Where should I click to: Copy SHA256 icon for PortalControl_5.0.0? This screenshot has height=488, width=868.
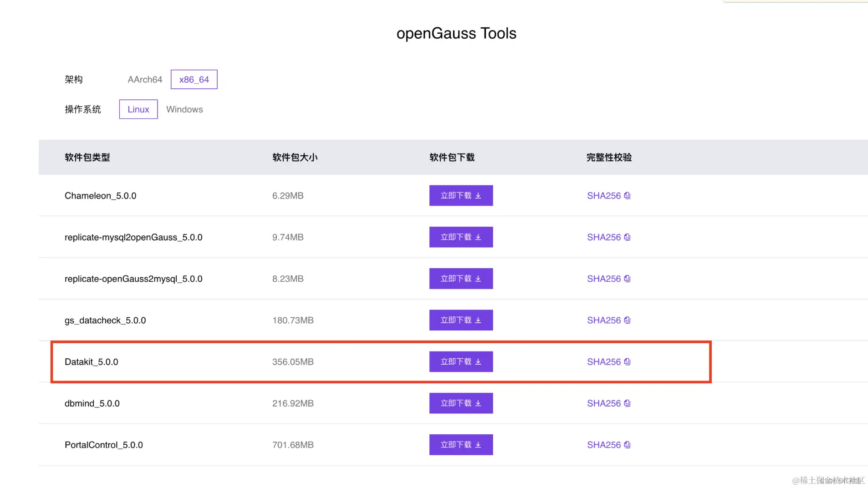click(x=627, y=445)
